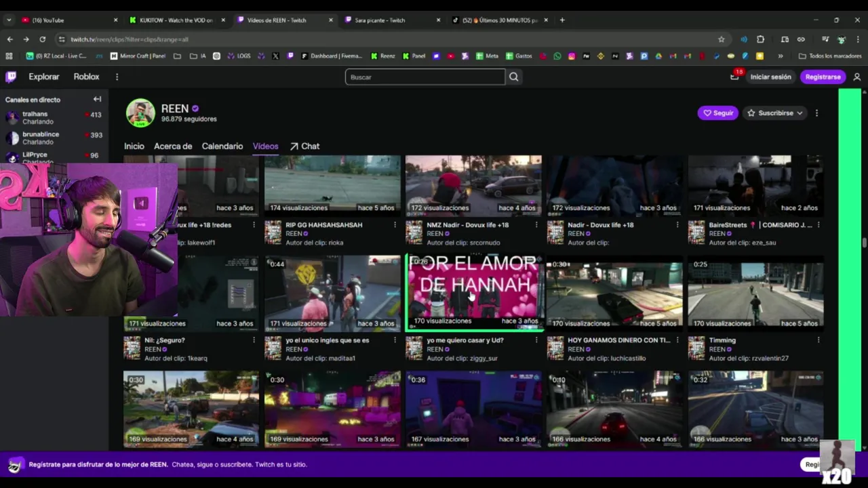The width and height of the screenshot is (868, 488).
Task: Select the Videos channel tab
Action: coord(265,146)
